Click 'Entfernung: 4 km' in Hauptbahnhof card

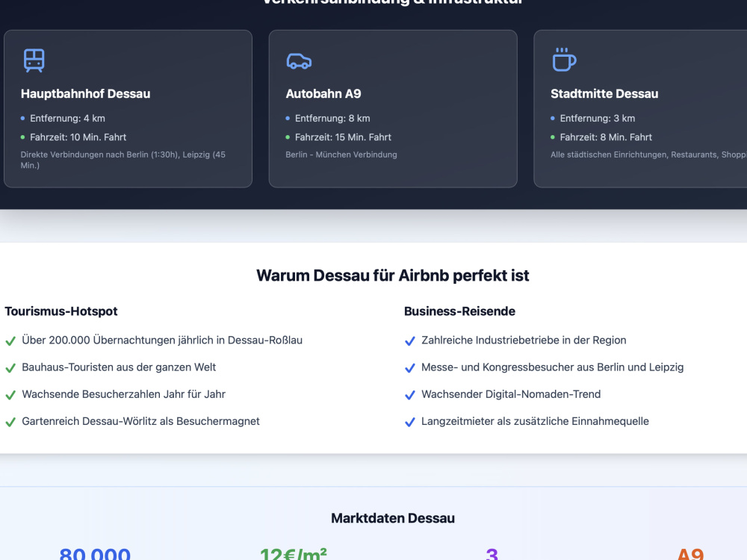68,118
